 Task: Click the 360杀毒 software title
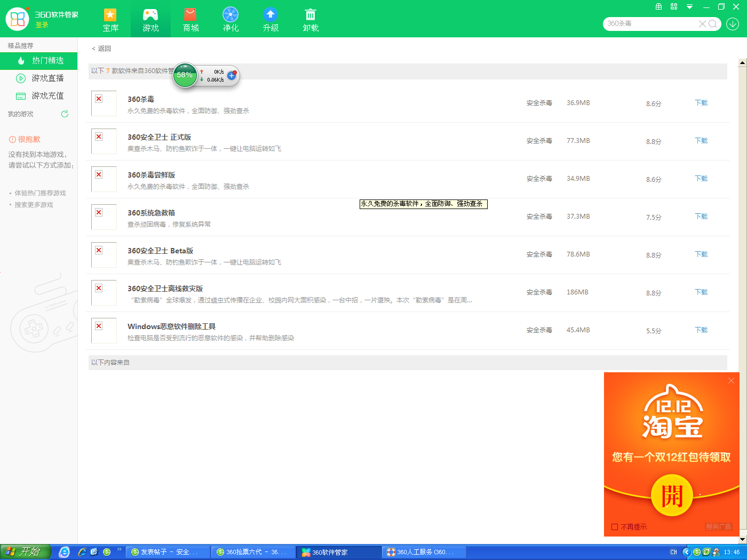point(141,99)
